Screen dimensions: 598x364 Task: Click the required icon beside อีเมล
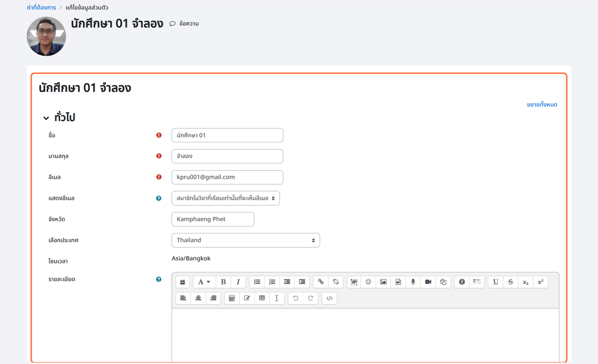click(159, 177)
